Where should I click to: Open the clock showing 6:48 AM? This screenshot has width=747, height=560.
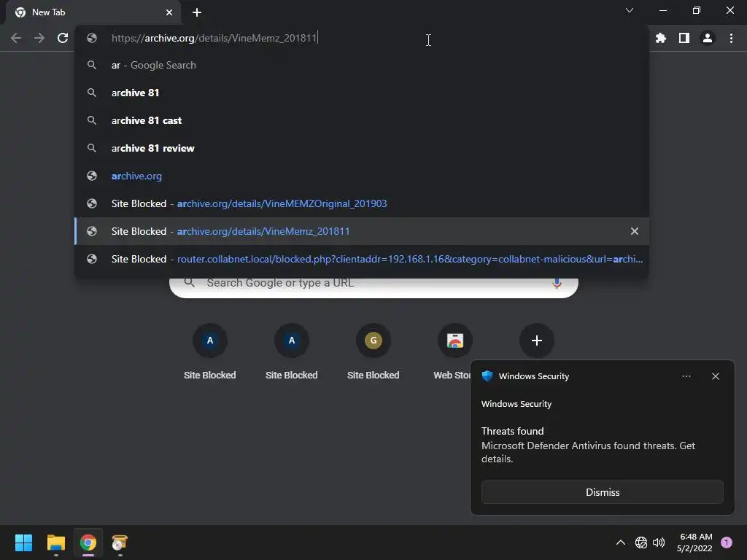(x=695, y=542)
